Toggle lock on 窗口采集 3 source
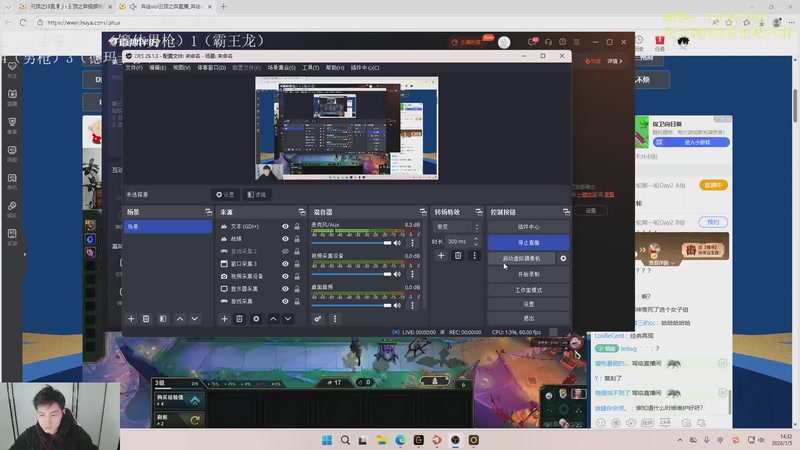 pyautogui.click(x=296, y=264)
